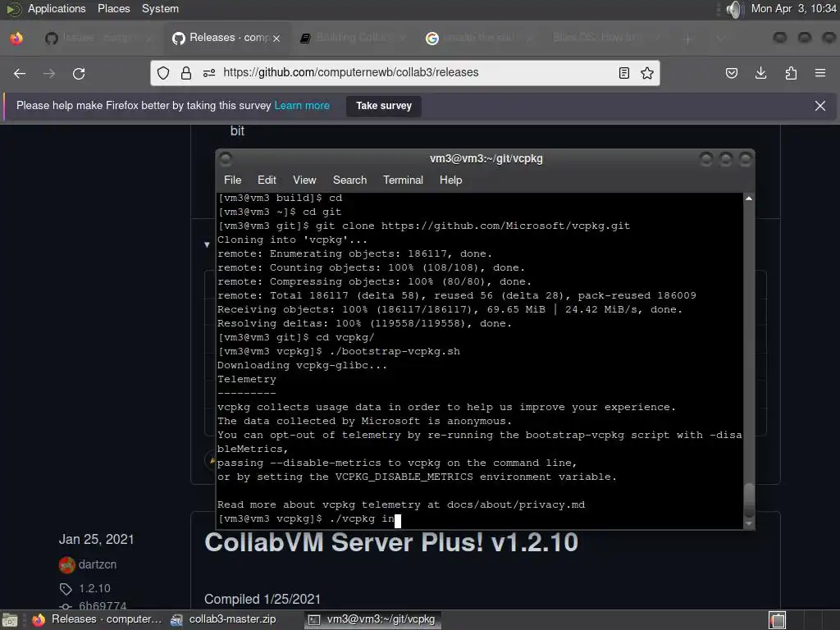Viewport: 840px width, 630px height.
Task: Click the terminal window menu button
Action: tap(226, 158)
